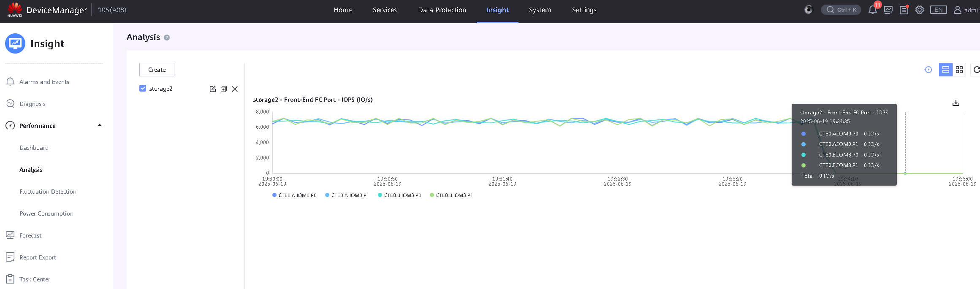The height and width of the screenshot is (289, 980).
Task: Open Power Consumption page
Action: click(x=46, y=213)
